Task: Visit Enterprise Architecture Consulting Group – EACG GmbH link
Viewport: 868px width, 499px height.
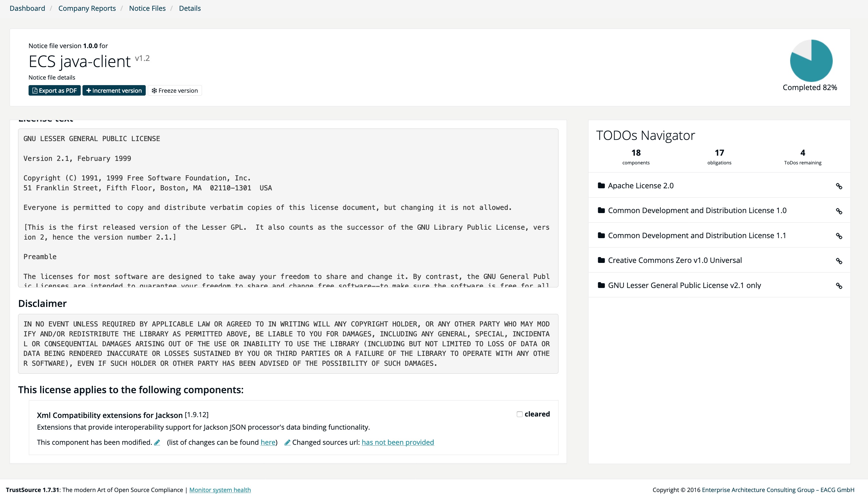Action: click(x=778, y=490)
